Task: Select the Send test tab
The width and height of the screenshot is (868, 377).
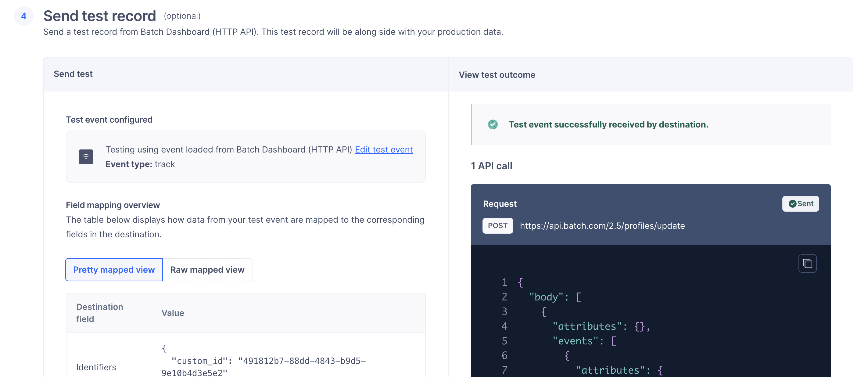Action: tap(73, 74)
